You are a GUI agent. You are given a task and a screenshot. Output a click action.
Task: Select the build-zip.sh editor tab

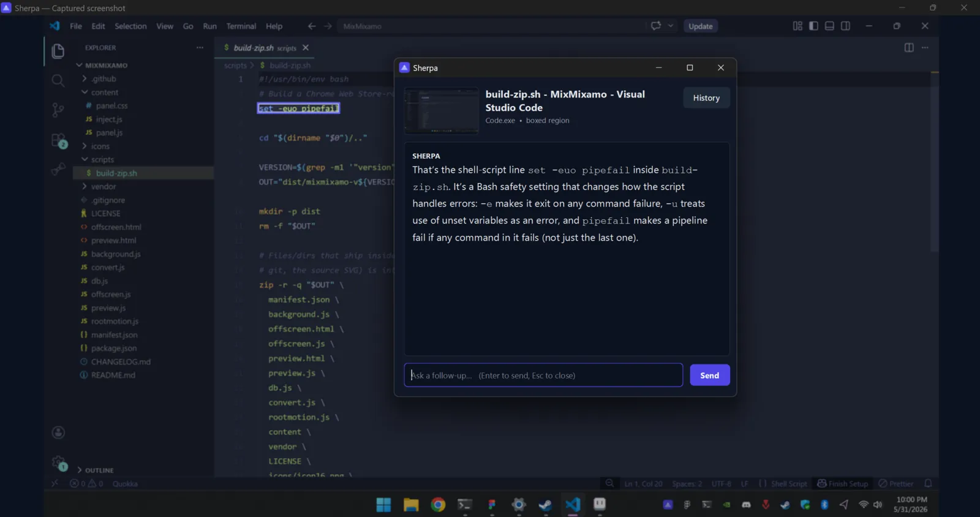pos(265,48)
